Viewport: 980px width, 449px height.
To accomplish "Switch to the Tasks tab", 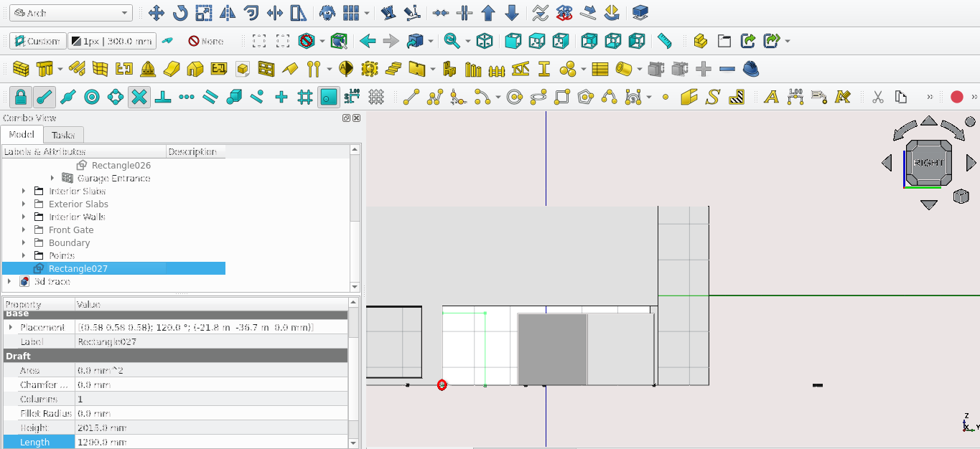I will pyautogui.click(x=63, y=135).
